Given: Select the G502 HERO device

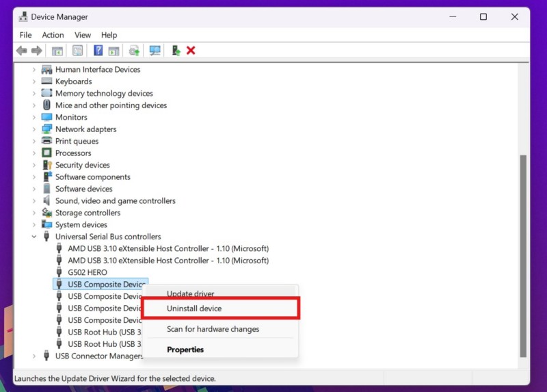Looking at the screenshot, I should pos(87,272).
